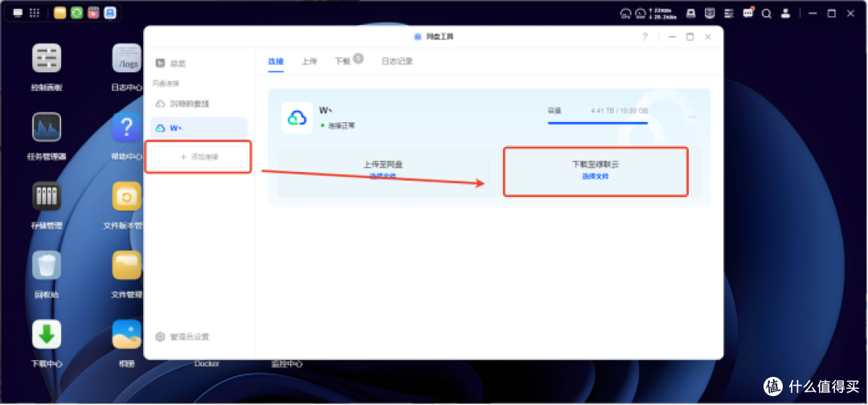
Task: Open the 日志中心 /logs desktop icon
Action: tap(127, 58)
